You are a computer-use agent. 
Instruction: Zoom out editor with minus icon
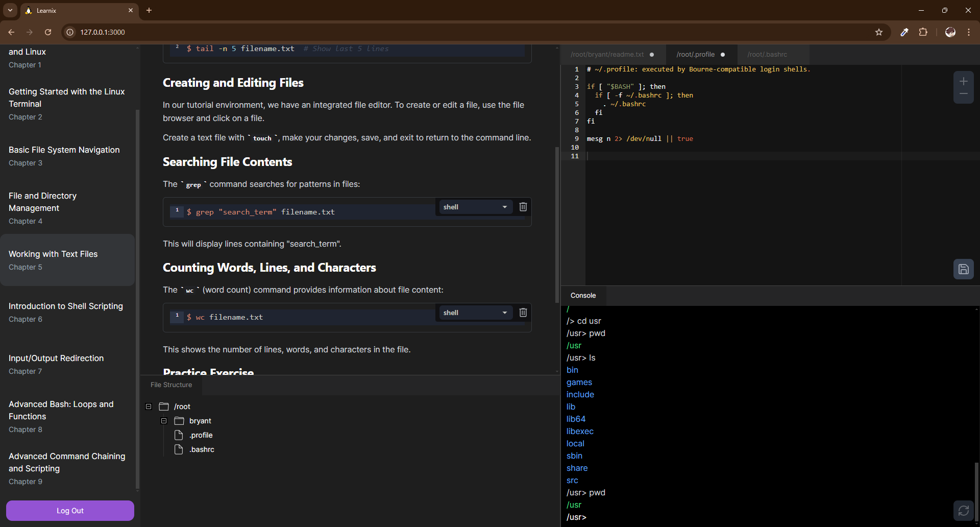(963, 94)
